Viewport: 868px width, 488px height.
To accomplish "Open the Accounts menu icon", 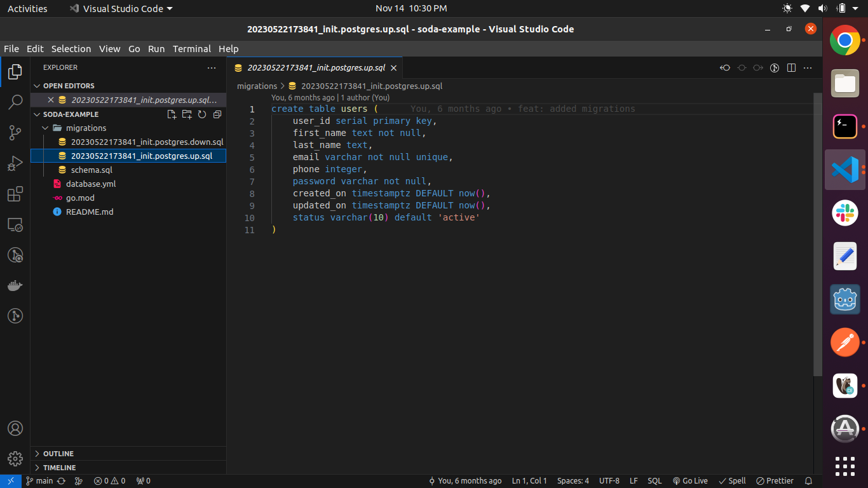I will [x=15, y=428].
